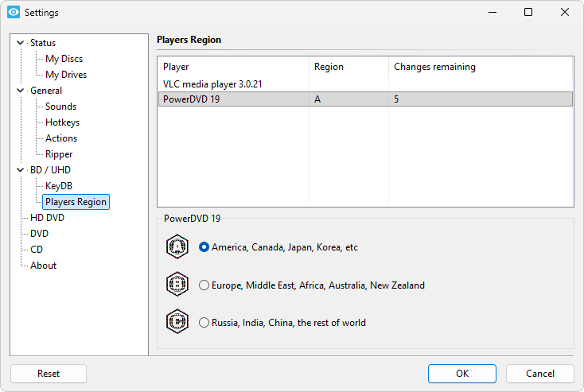This screenshot has height=392, width=584.
Task: Sort the list by the Player column header
Action: pyautogui.click(x=234, y=67)
